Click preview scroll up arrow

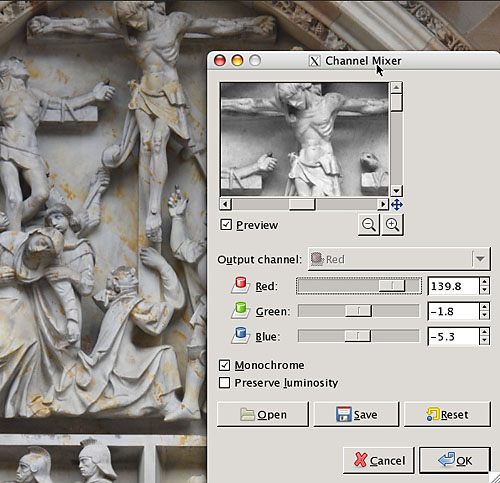(396, 88)
